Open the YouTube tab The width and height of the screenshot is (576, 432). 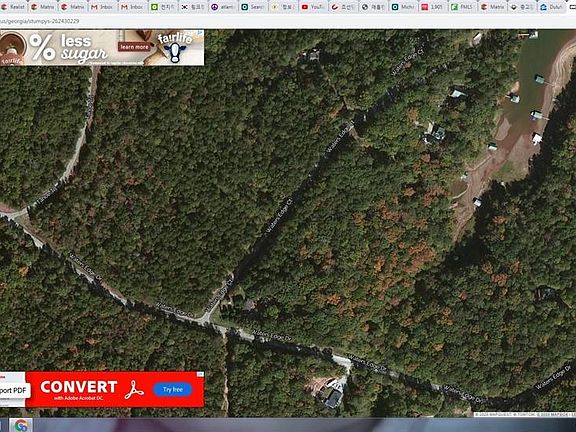[x=313, y=7]
